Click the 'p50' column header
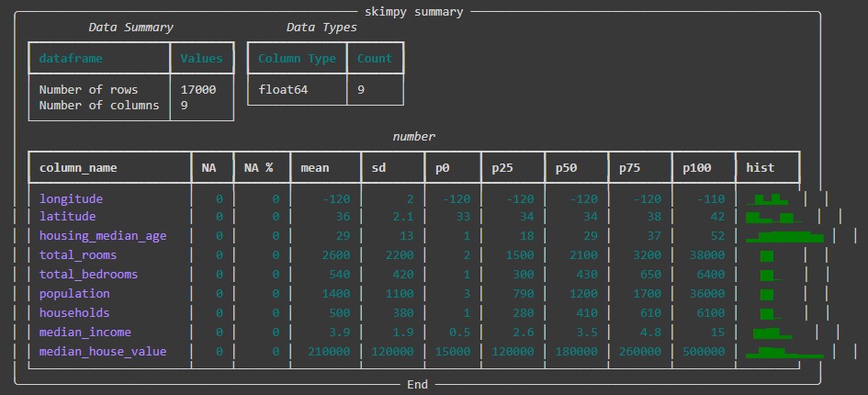This screenshot has height=395, width=868. pos(567,167)
